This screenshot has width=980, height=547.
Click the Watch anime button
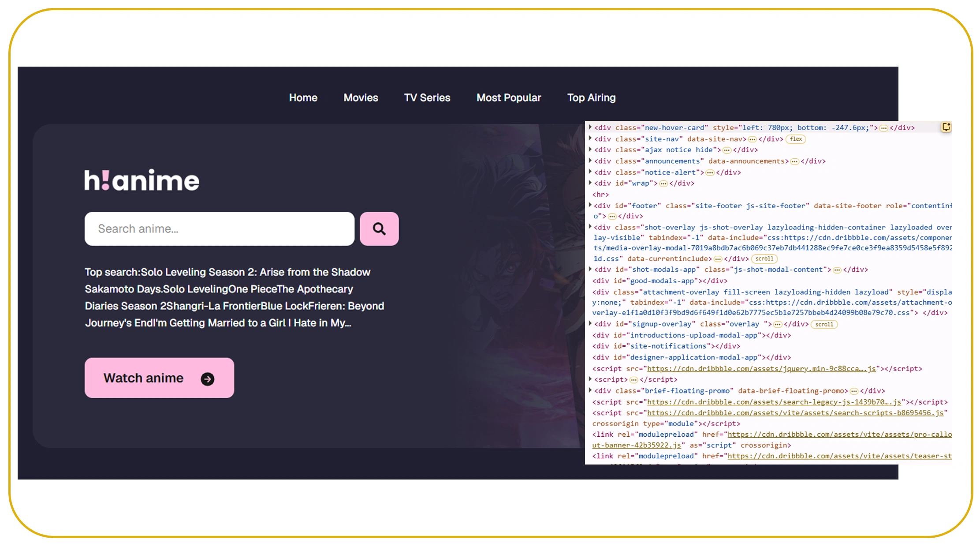(159, 378)
